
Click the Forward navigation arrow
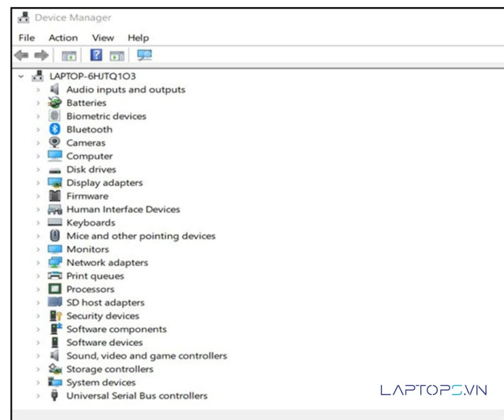[42, 55]
